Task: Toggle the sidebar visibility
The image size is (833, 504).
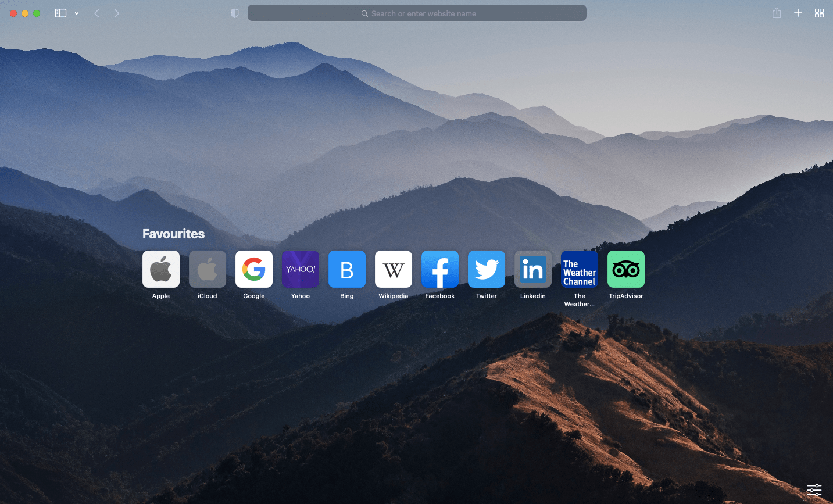Action: click(x=60, y=13)
